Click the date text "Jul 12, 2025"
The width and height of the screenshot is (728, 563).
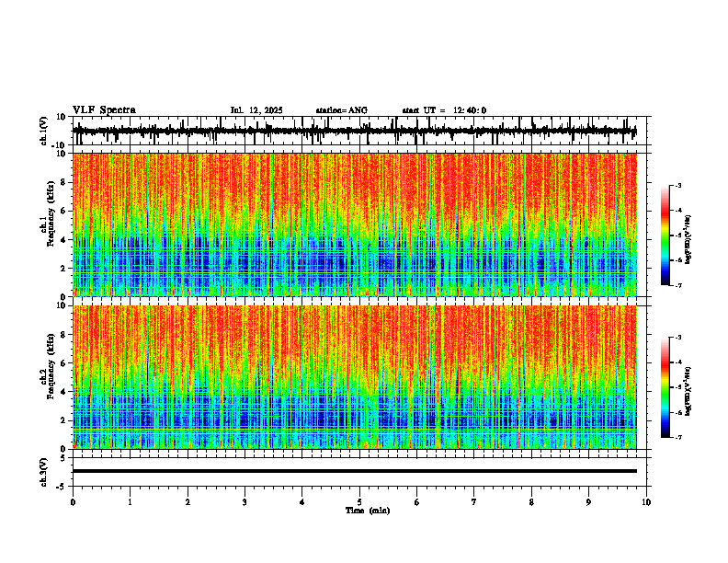(x=256, y=110)
